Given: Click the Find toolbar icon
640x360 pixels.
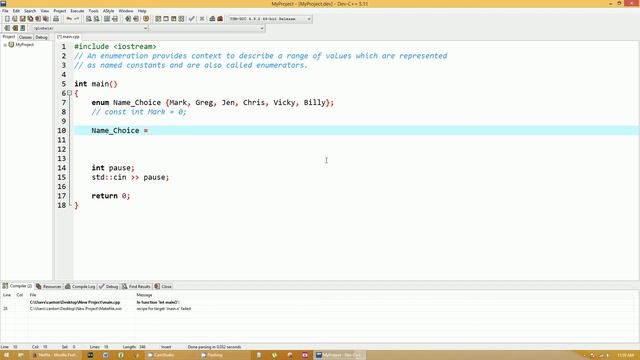Looking at the screenshot, I should tap(89, 19).
